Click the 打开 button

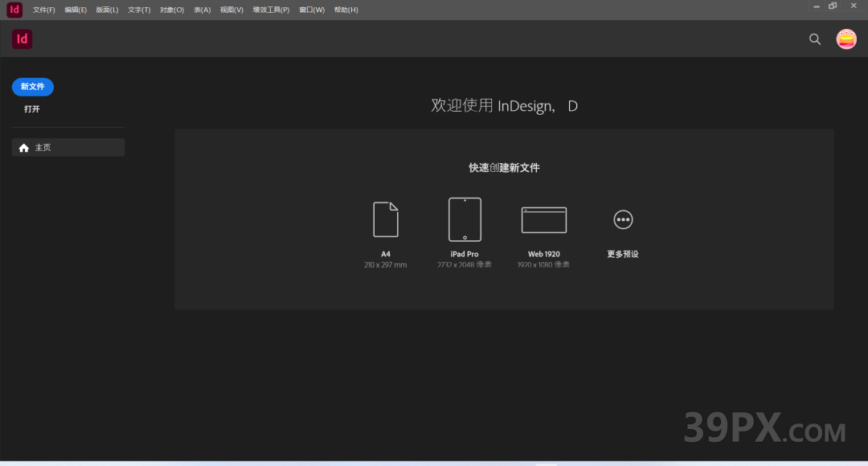(32, 109)
